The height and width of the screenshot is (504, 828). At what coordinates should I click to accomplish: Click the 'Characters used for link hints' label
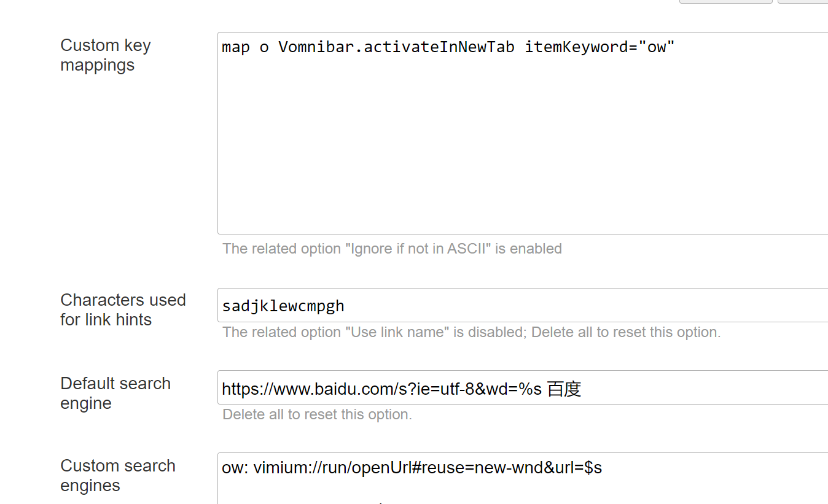tap(123, 309)
